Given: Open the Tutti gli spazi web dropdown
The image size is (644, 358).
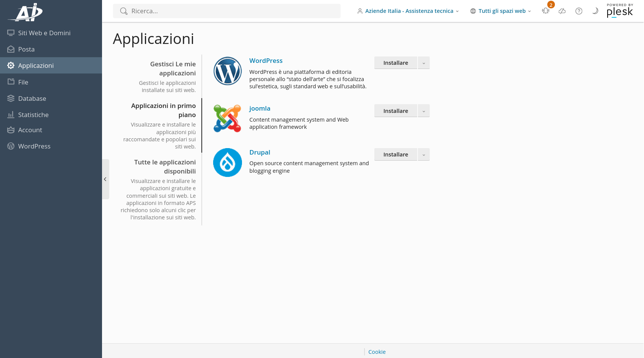Looking at the screenshot, I should point(501,11).
